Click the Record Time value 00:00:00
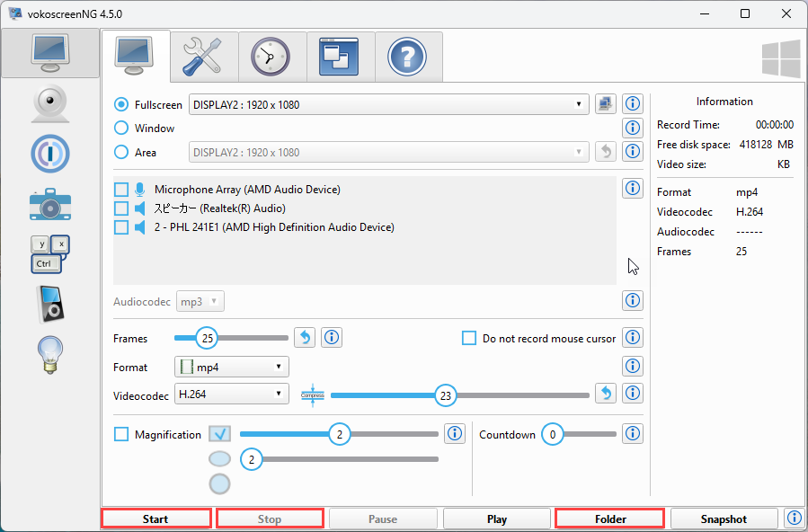This screenshot has height=532, width=808. pos(775,125)
